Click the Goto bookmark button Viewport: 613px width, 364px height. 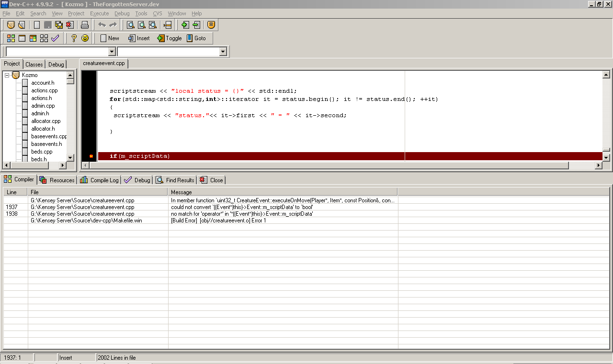point(196,38)
